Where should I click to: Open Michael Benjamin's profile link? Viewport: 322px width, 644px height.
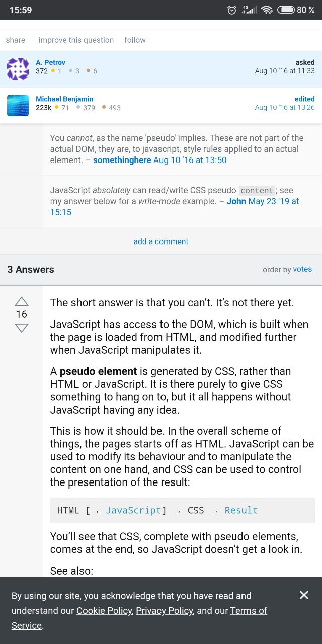coord(64,99)
